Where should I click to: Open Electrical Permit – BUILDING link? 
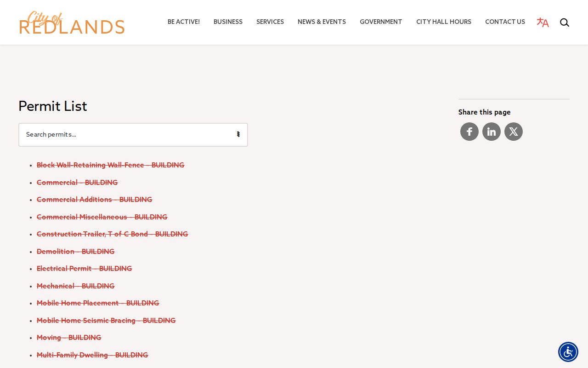tap(85, 269)
